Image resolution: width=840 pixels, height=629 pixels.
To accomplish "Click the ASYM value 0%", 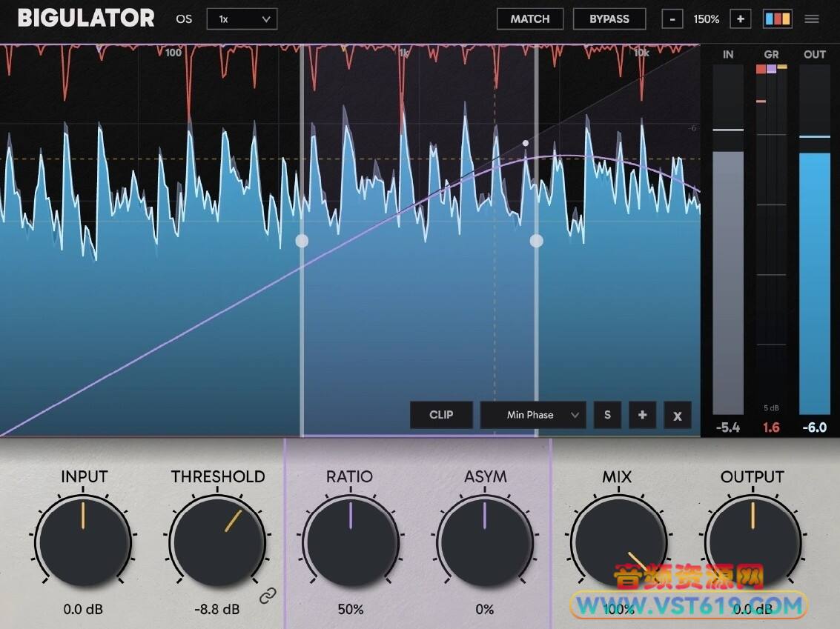I will tap(485, 609).
